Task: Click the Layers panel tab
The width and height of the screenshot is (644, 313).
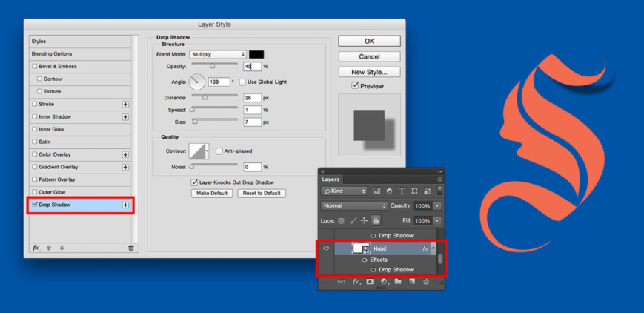Action: pyautogui.click(x=331, y=179)
